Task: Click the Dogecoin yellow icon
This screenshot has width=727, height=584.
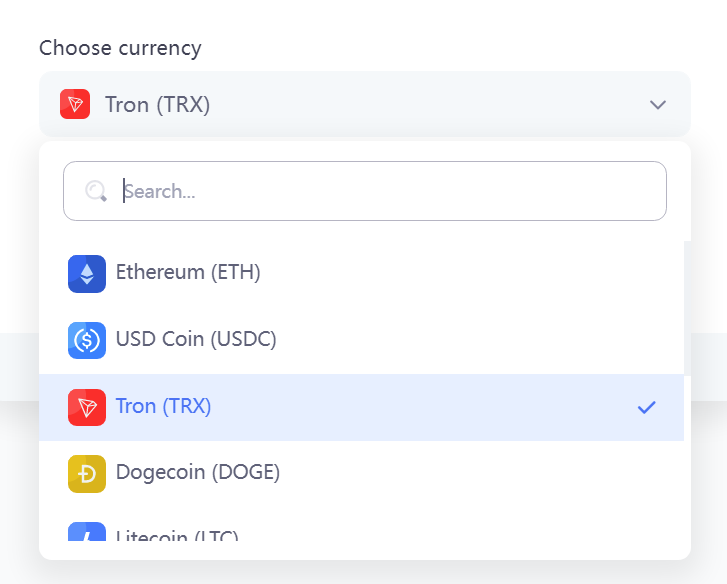Action: tap(87, 473)
